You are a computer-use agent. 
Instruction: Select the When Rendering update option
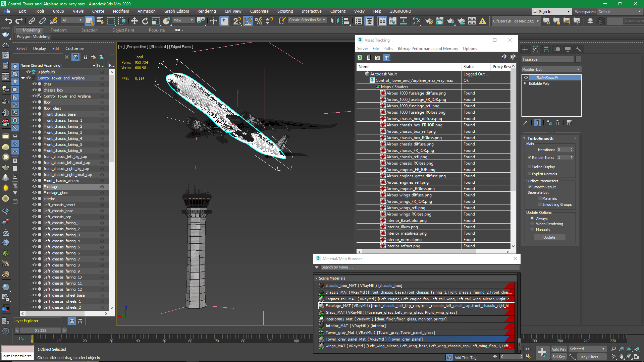[x=532, y=224]
